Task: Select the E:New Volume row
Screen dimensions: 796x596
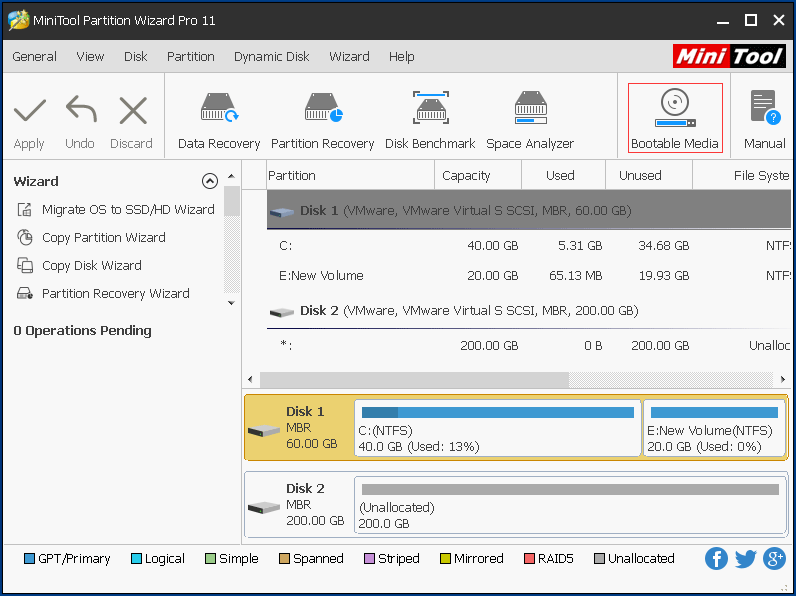Action: coord(528,276)
